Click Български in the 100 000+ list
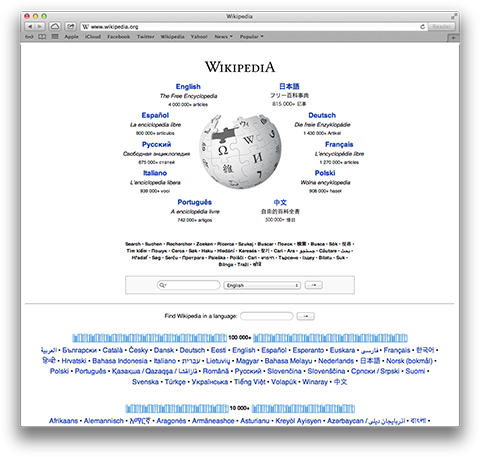 tap(79, 350)
